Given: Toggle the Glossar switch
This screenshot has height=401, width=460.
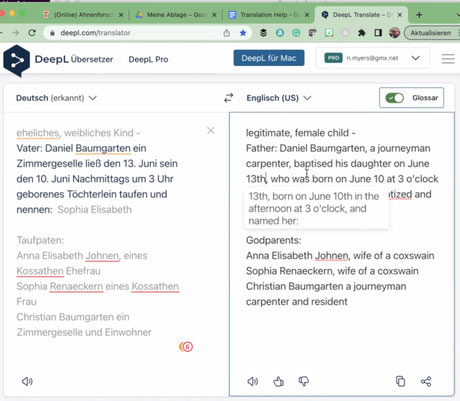Looking at the screenshot, I should tap(394, 98).
